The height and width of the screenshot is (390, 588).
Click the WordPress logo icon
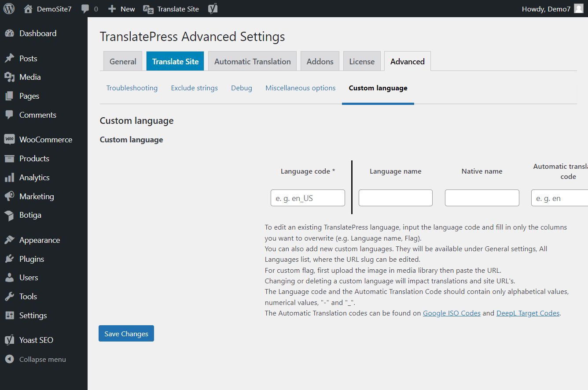point(9,9)
